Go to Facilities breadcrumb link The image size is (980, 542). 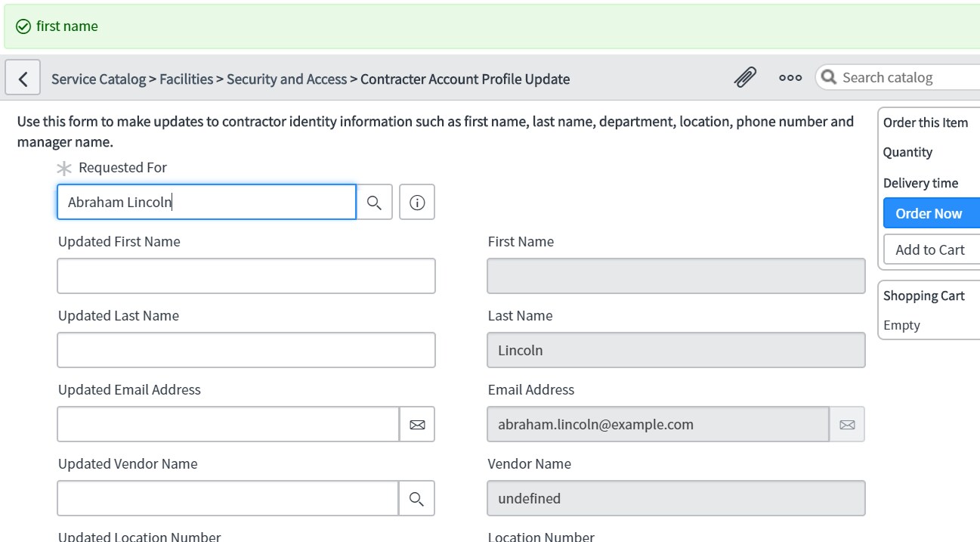click(x=186, y=79)
